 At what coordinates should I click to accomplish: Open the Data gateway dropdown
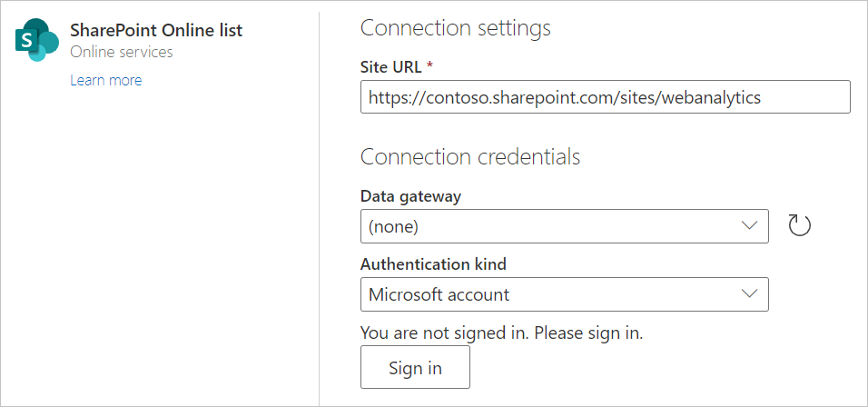(x=564, y=226)
